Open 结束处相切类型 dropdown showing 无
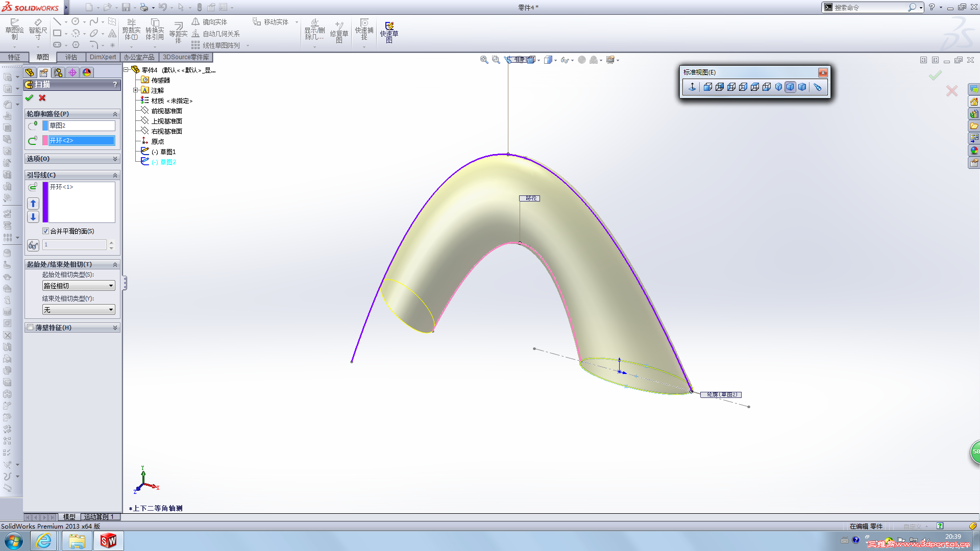The image size is (980, 551). (x=79, y=310)
